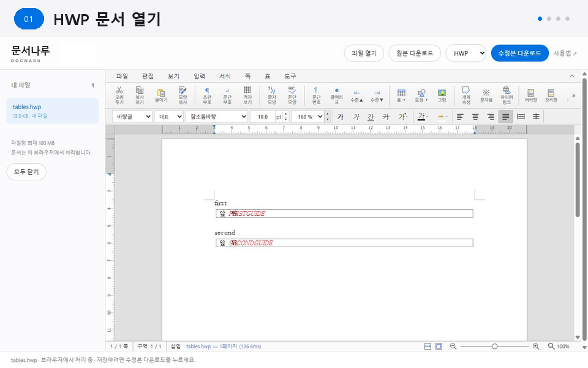Toggle underline 가 formatting
Image resolution: width=588 pixels, height=368 pixels.
click(371, 117)
